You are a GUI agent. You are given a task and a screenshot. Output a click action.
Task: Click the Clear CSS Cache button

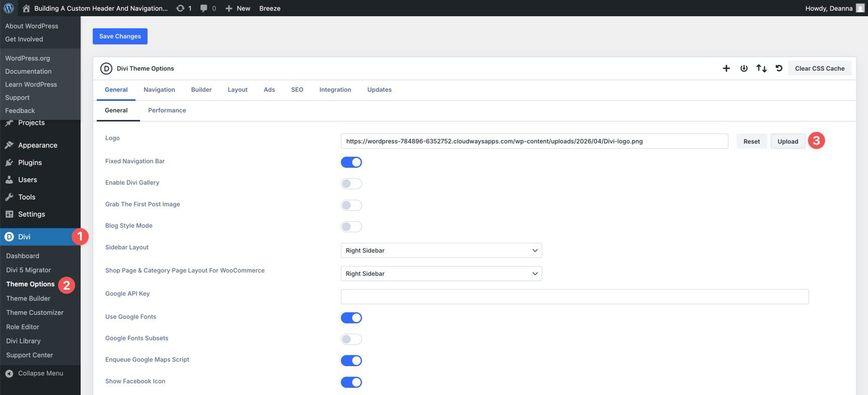tap(820, 69)
